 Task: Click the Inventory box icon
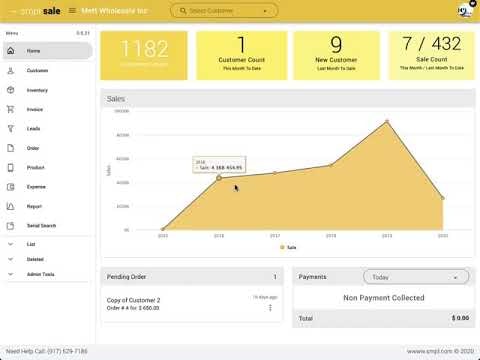[11, 90]
